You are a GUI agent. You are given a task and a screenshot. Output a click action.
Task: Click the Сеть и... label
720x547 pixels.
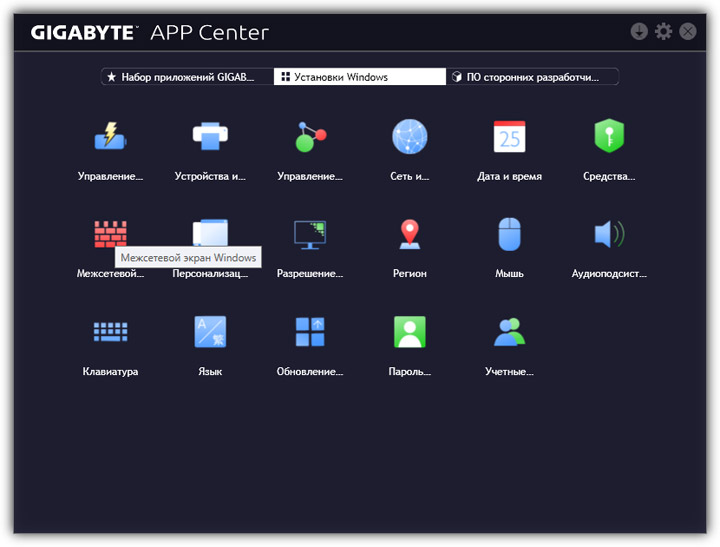(x=410, y=176)
